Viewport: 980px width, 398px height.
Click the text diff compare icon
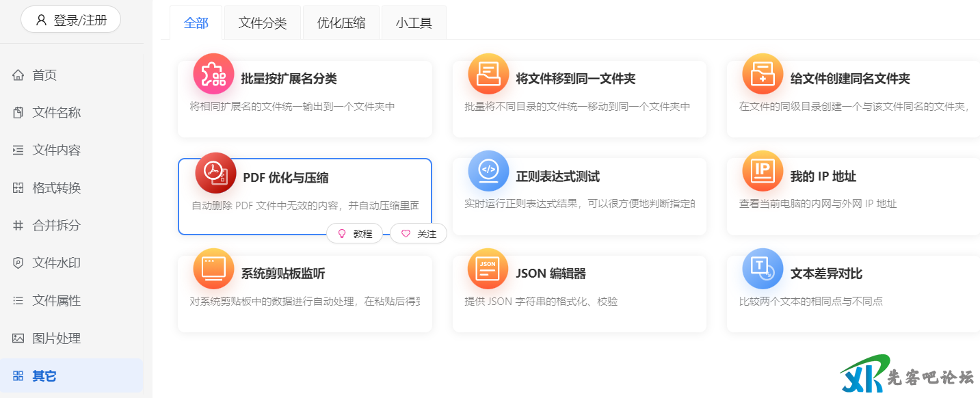coord(763,269)
